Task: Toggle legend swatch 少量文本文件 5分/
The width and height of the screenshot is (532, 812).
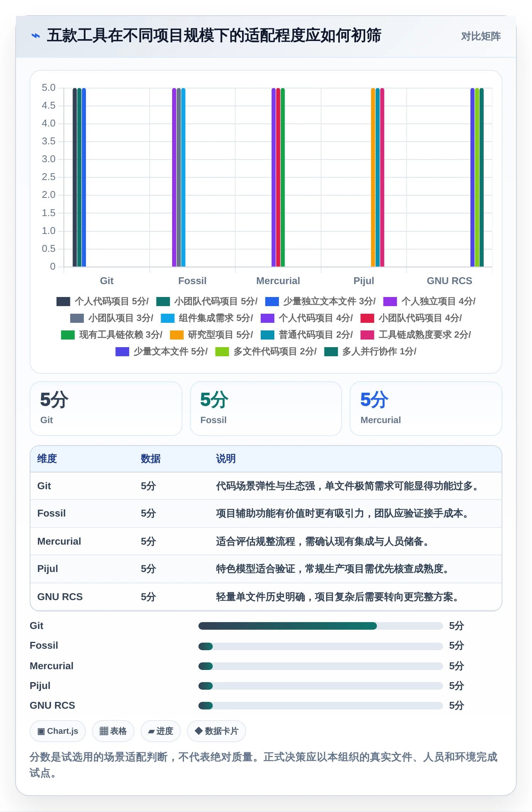Action: (x=122, y=352)
